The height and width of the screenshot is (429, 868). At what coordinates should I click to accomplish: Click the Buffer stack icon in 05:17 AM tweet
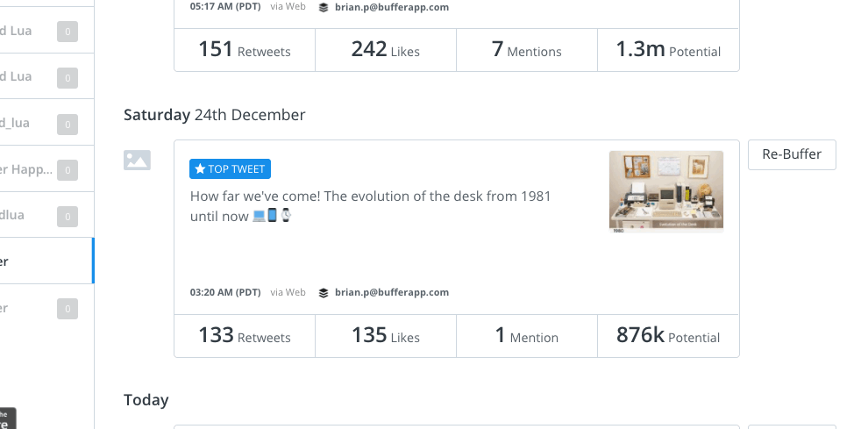point(324,7)
